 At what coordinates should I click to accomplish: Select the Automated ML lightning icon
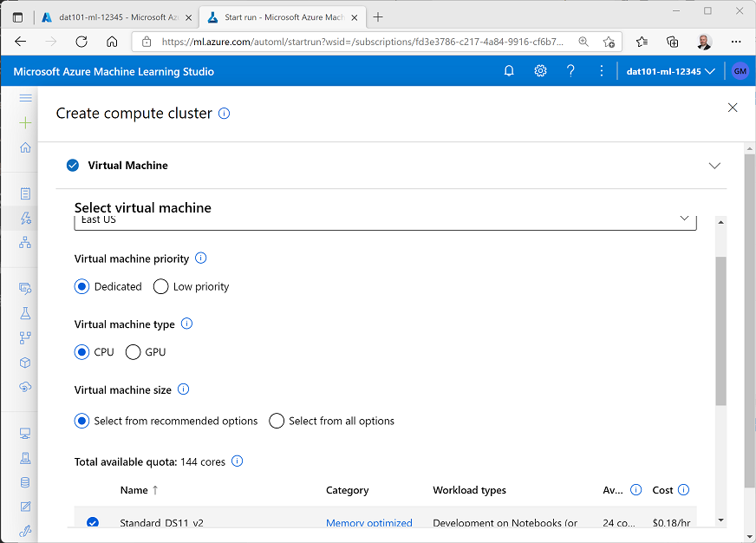coord(25,218)
